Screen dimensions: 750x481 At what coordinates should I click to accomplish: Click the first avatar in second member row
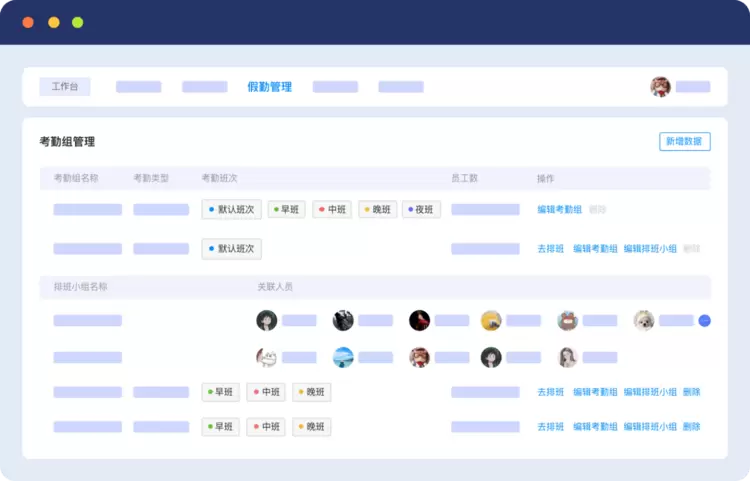tap(266, 357)
